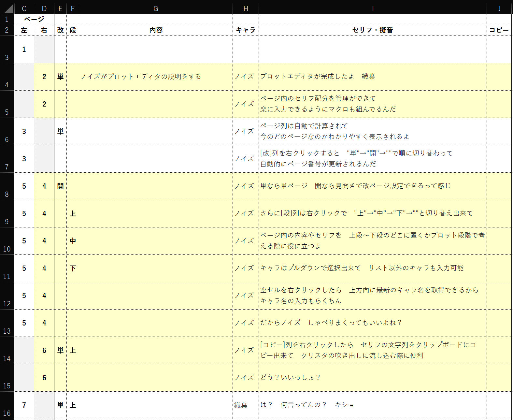
Task: Click the dialogue cell starting with だからノイズ
Action: click(373, 323)
